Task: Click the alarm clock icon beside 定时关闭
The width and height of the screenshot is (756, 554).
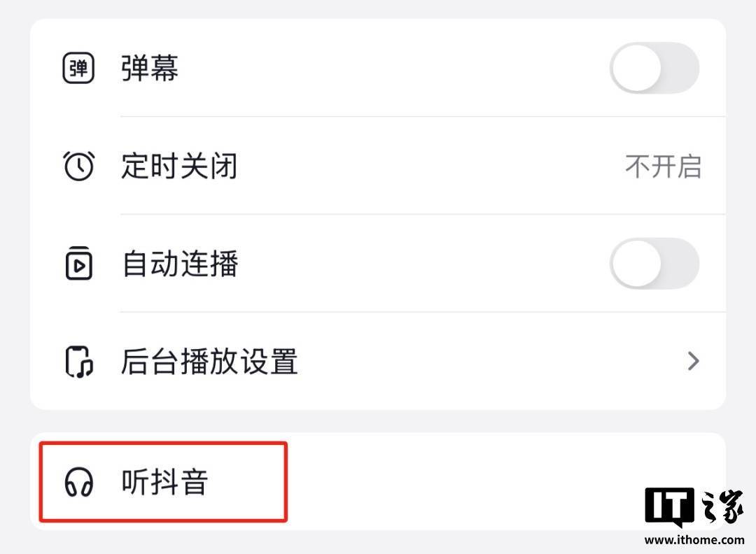Action: (x=78, y=166)
